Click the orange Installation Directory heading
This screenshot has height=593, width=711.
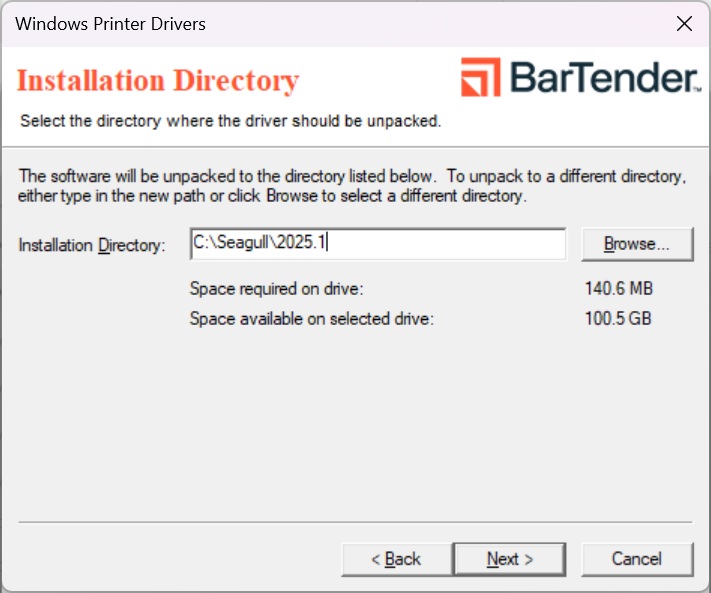pyautogui.click(x=158, y=81)
